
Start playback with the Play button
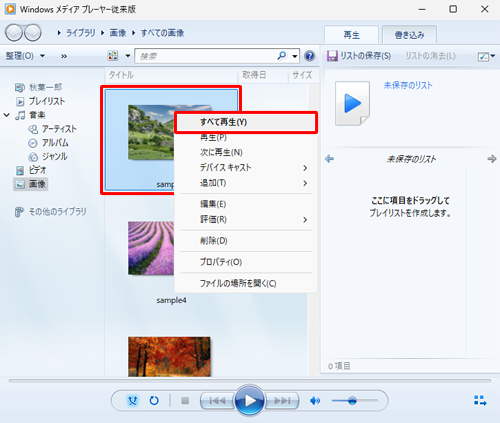pyautogui.click(x=250, y=401)
